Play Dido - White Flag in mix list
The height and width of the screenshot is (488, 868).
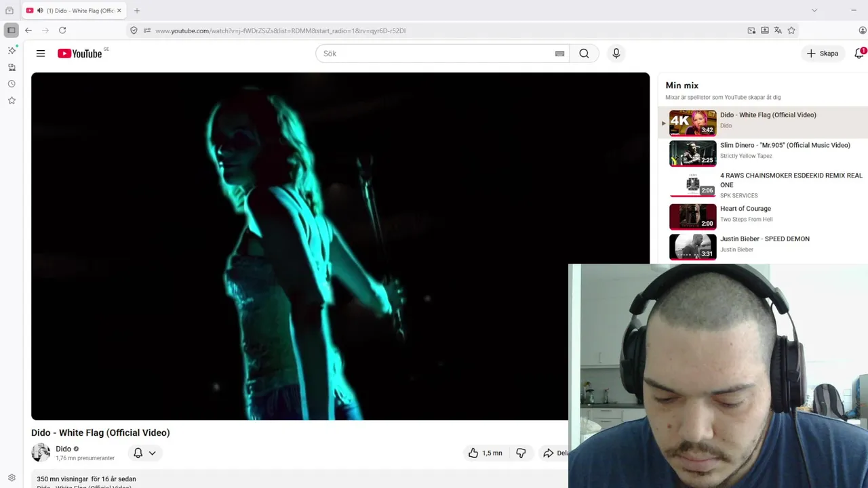point(763,123)
